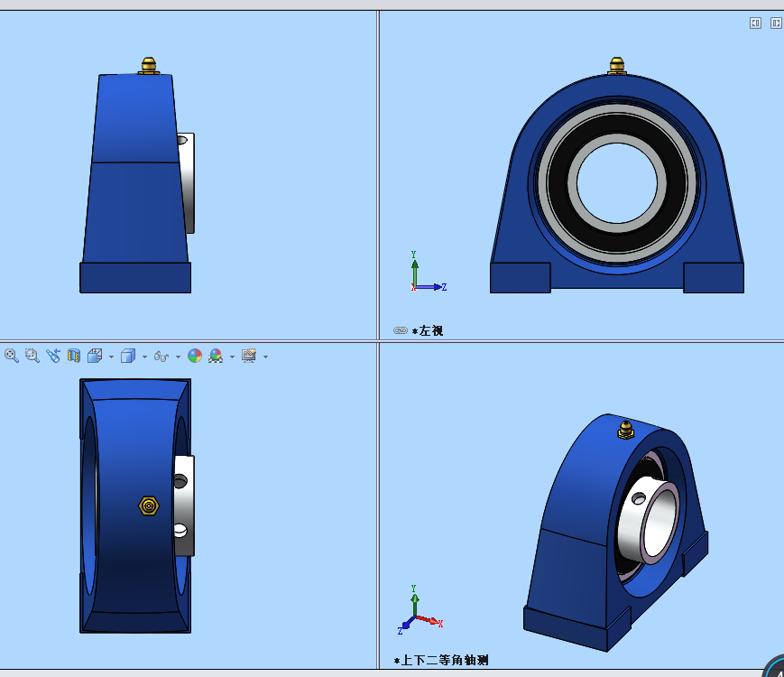Click the coordinate triad in left view
The width and height of the screenshot is (784, 677).
click(428, 273)
